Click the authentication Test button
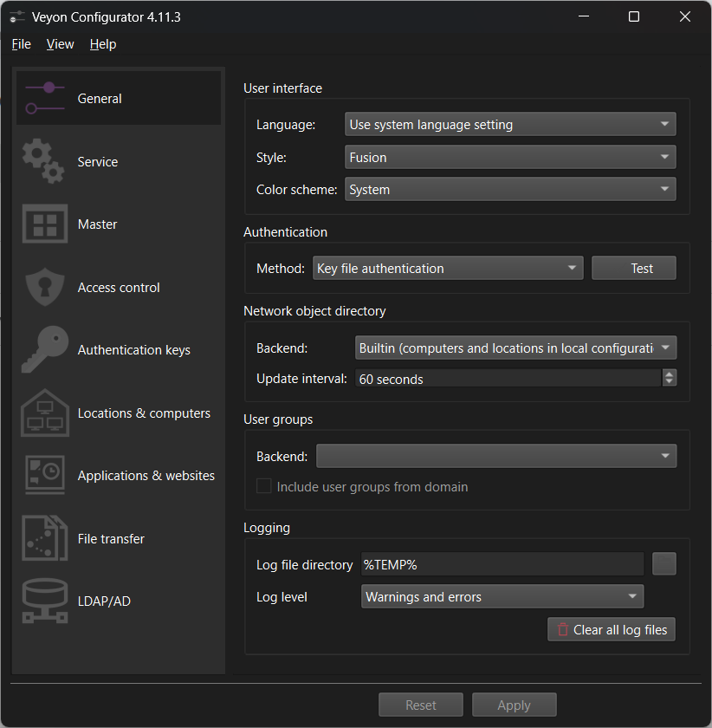 633,268
